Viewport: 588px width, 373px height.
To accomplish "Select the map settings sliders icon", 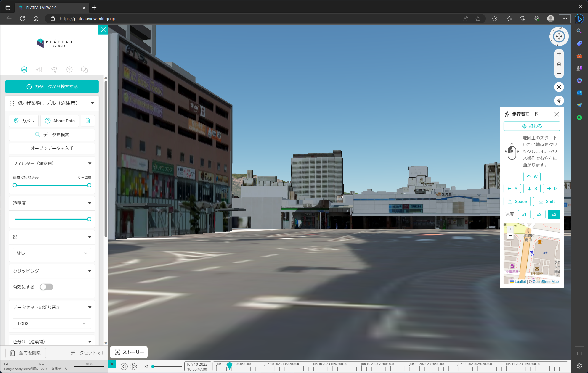I will 39,70.
